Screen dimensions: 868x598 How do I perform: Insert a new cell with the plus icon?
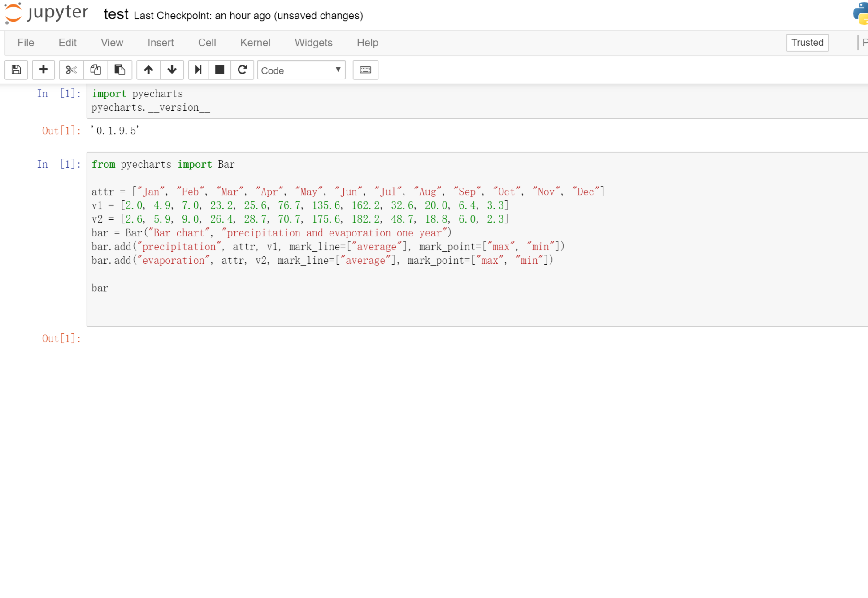43,70
